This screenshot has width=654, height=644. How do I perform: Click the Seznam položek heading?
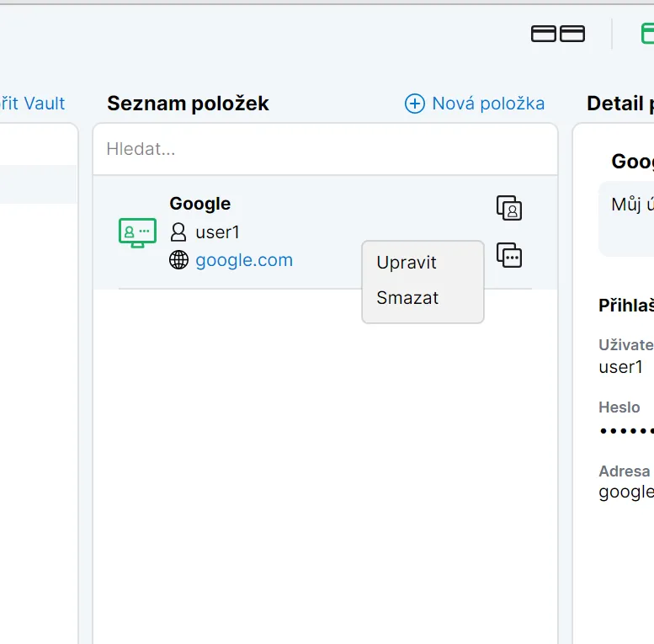click(x=188, y=104)
